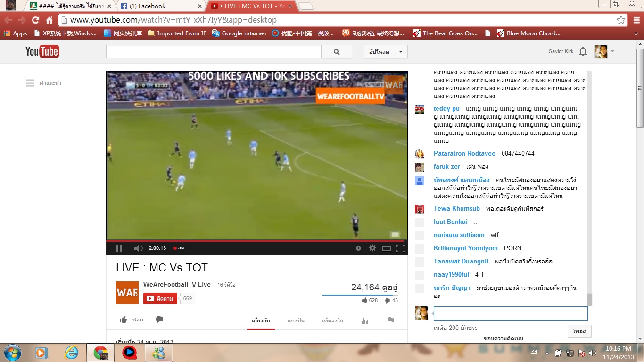Reload the current page
The width and height of the screenshot is (644, 362).
35,20
